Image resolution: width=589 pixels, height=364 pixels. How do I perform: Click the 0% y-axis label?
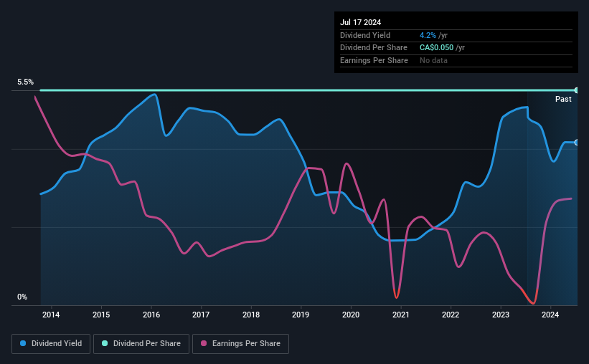coord(22,297)
